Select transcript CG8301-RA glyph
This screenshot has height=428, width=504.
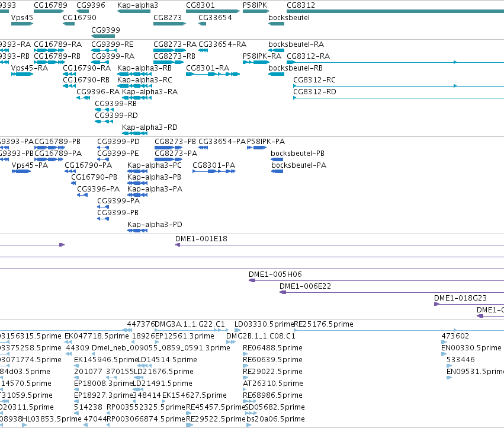coord(213,74)
